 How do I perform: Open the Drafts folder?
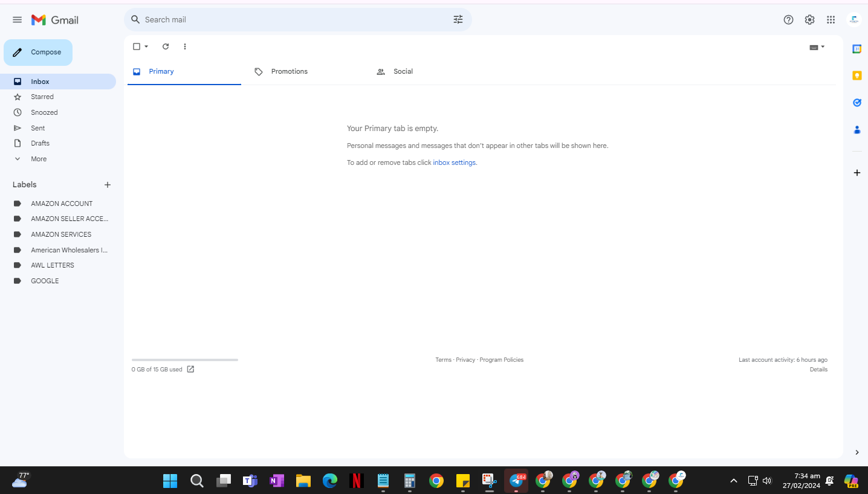58,143
